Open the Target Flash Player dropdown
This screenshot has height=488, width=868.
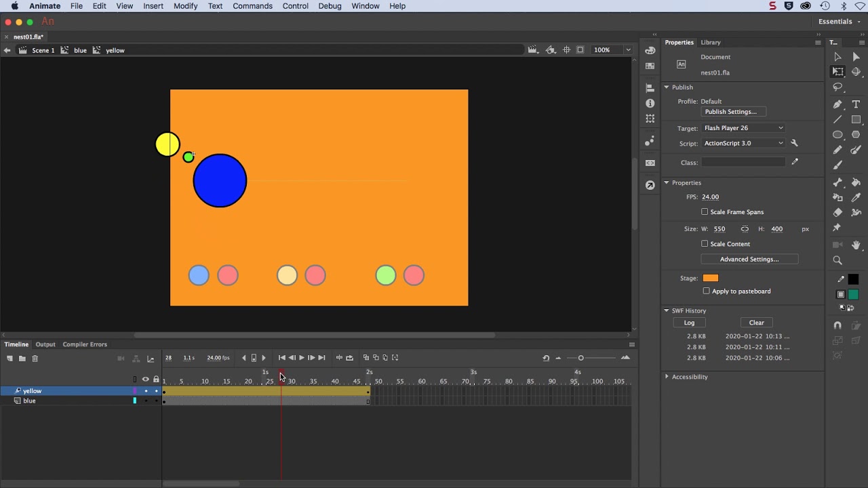743,128
